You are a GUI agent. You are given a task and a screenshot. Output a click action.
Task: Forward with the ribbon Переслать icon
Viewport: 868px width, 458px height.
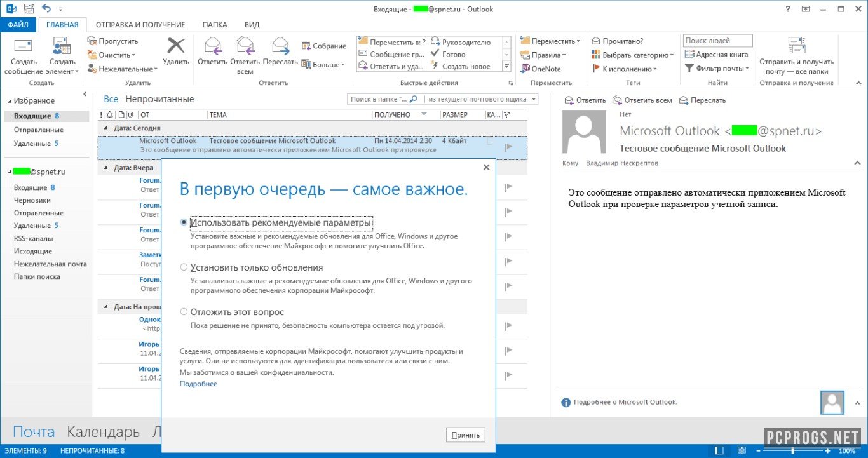pyautogui.click(x=280, y=51)
